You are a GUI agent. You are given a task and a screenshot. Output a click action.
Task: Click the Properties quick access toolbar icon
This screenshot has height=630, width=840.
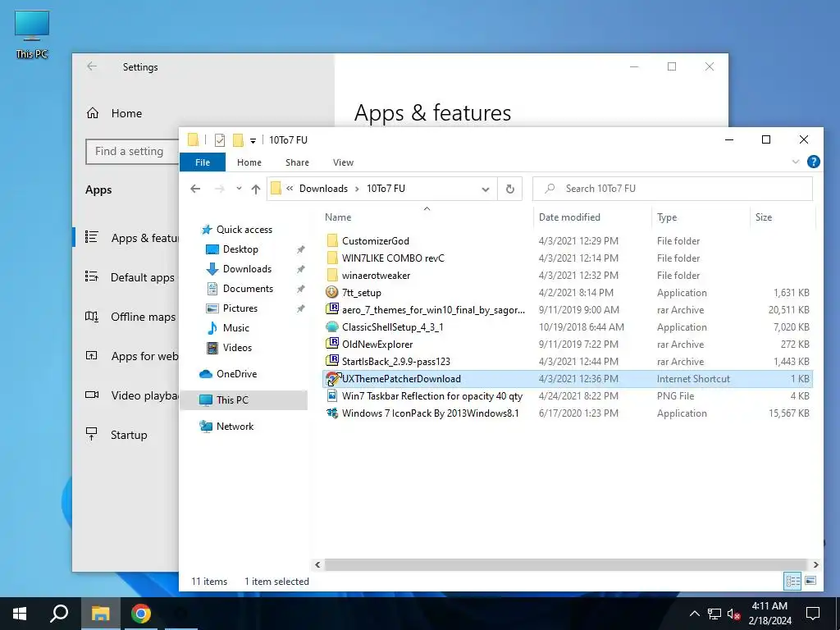click(220, 139)
